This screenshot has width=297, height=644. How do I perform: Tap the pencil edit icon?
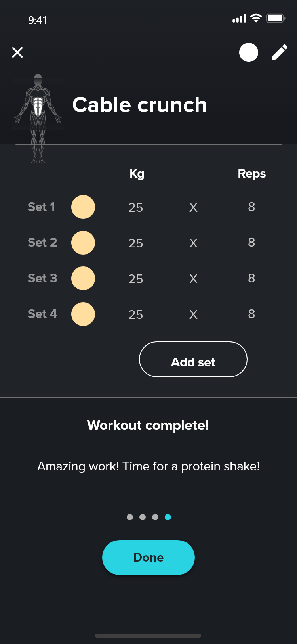pyautogui.click(x=279, y=52)
